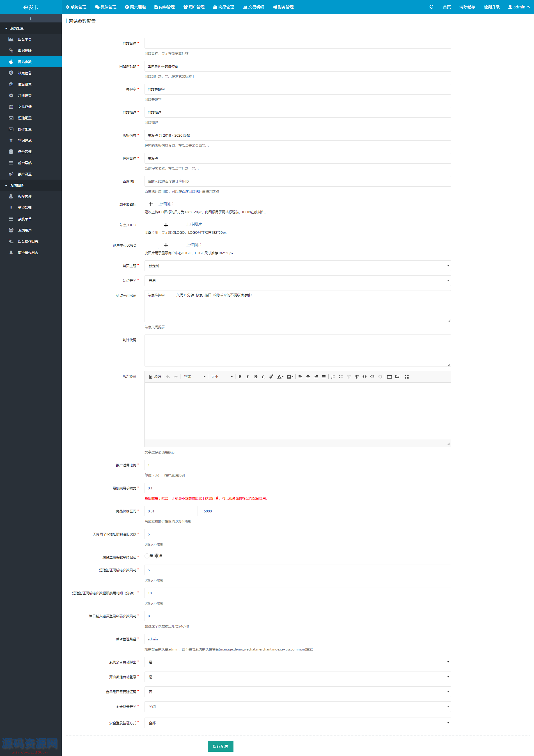Increase indent in the editor
The height and width of the screenshot is (756, 534).
click(x=357, y=377)
